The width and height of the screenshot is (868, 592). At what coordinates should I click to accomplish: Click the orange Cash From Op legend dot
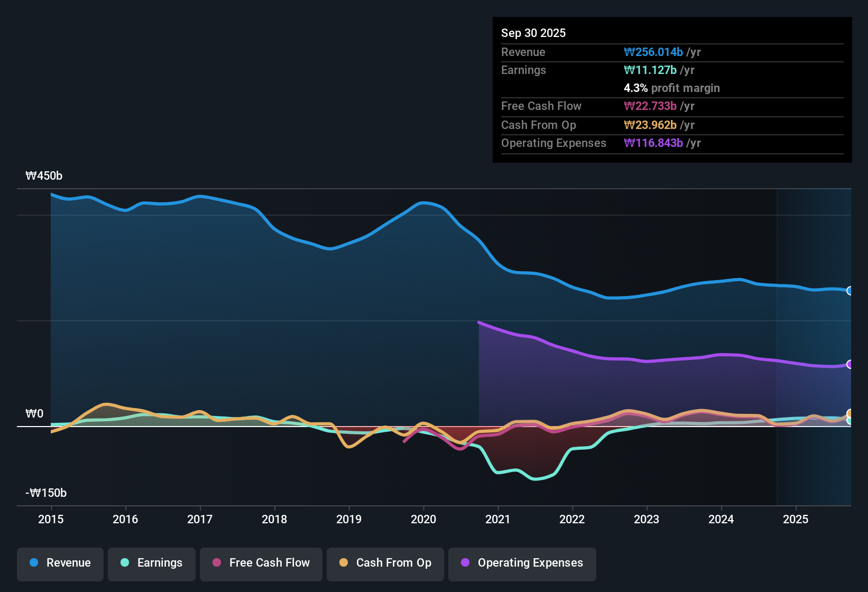point(344,563)
